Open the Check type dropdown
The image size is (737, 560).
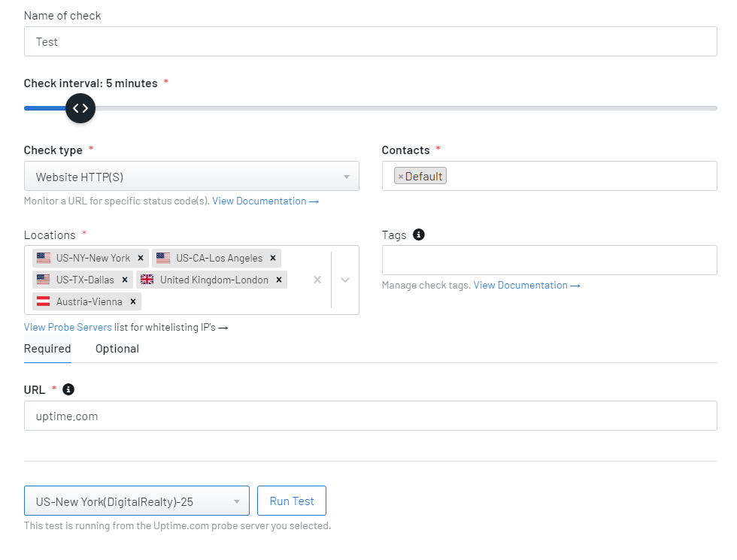click(191, 176)
